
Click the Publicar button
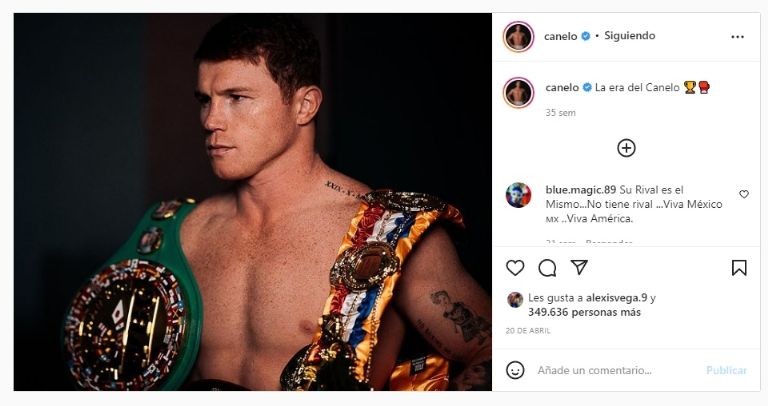726,370
